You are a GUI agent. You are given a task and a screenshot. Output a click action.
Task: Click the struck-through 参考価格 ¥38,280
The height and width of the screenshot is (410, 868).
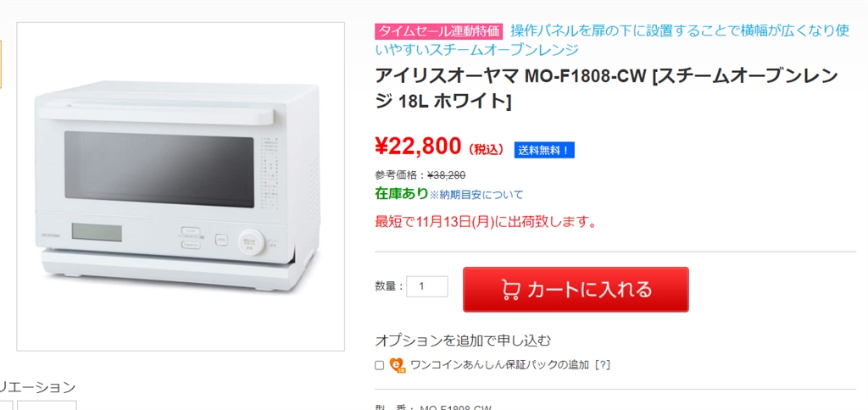tap(446, 175)
